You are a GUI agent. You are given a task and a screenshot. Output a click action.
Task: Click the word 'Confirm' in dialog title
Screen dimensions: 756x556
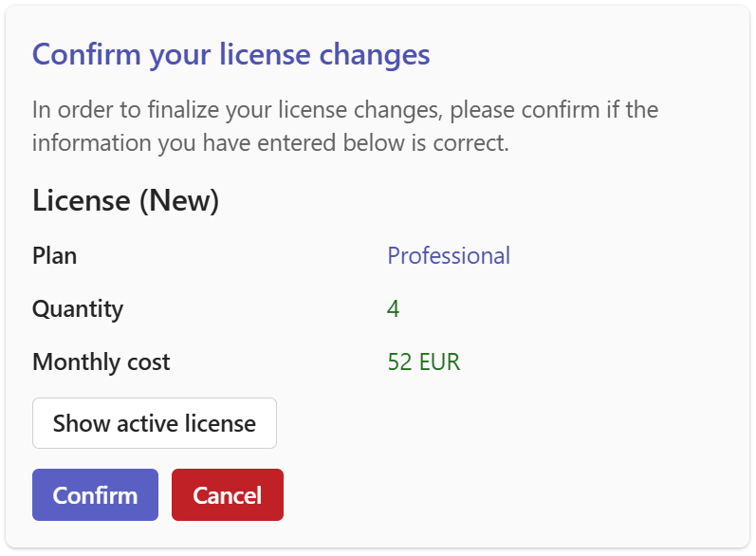pos(87,54)
